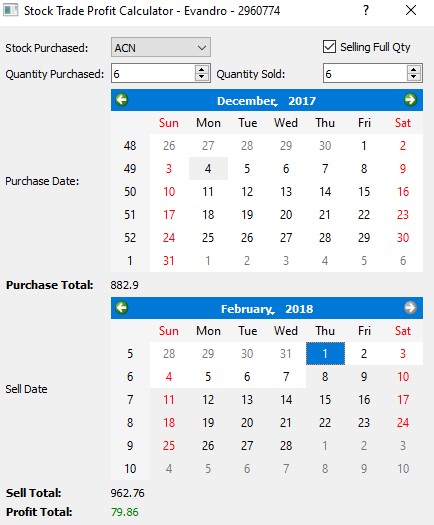Viewport: 434px width, 525px height.
Task: Select February 28 in sell calendar
Action: 286,446
